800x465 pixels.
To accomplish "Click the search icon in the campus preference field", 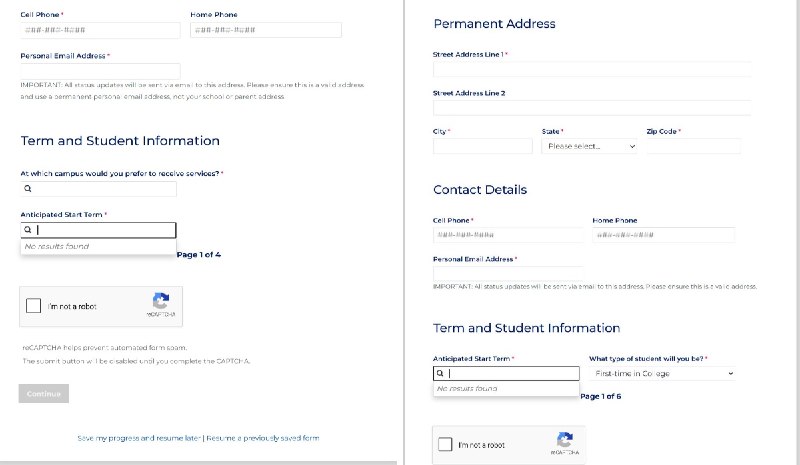I will pyautogui.click(x=28, y=189).
